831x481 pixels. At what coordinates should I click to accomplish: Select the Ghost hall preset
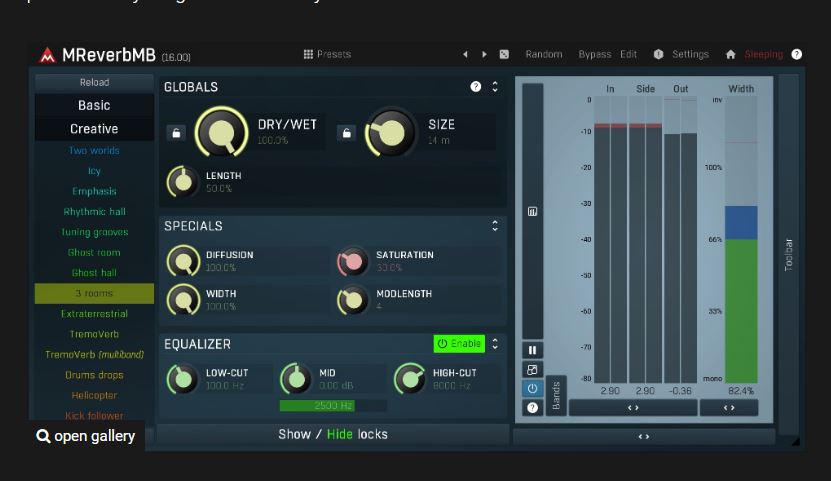tap(94, 273)
